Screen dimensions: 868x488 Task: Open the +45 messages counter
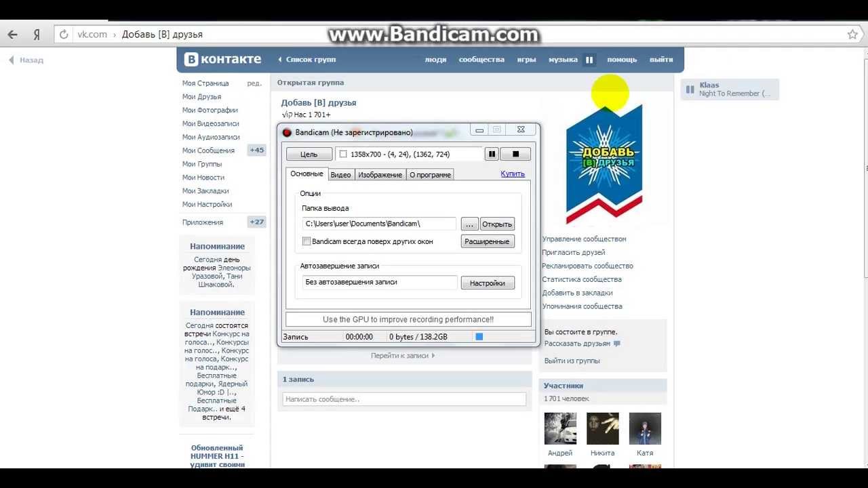click(x=257, y=150)
